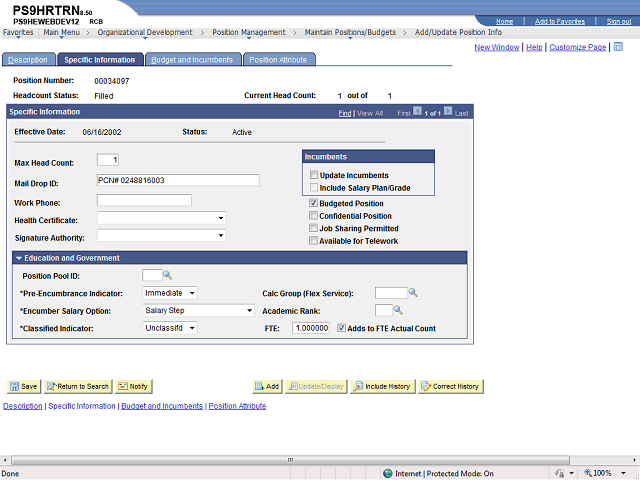
Task: Click Return to Search button
Action: click(78, 386)
